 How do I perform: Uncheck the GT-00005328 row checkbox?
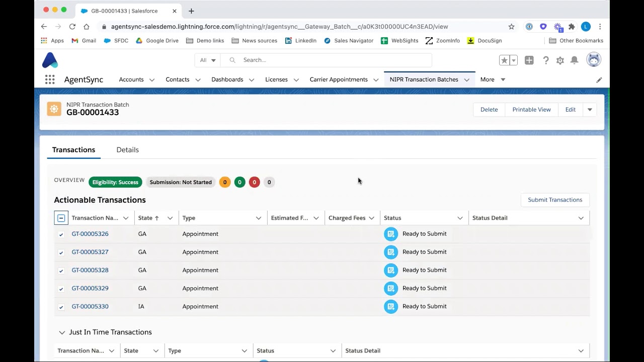point(61,270)
